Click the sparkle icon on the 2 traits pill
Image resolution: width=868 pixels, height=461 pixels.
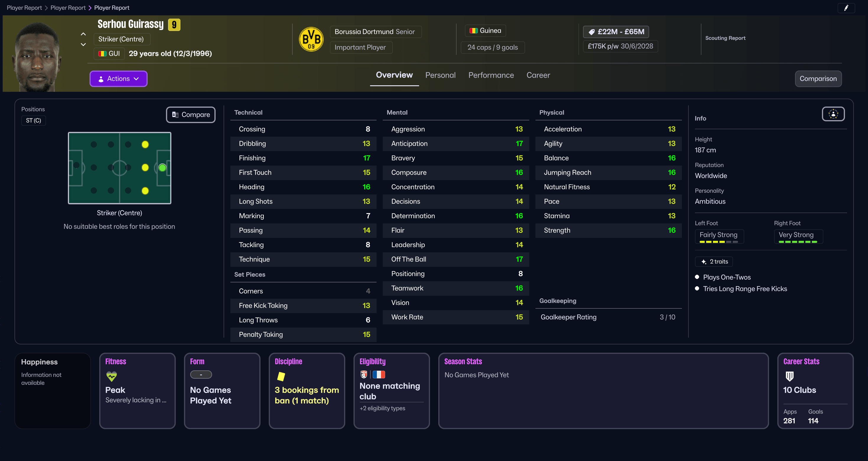click(703, 262)
